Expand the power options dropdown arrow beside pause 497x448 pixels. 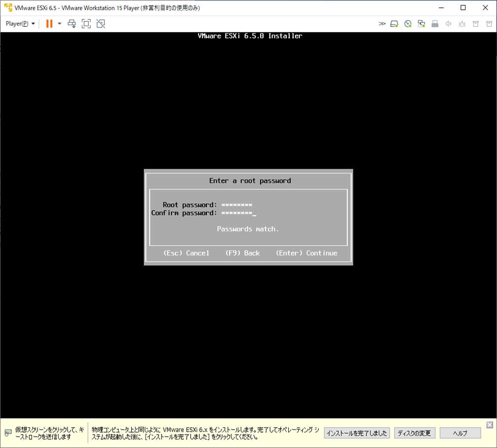[x=59, y=24]
